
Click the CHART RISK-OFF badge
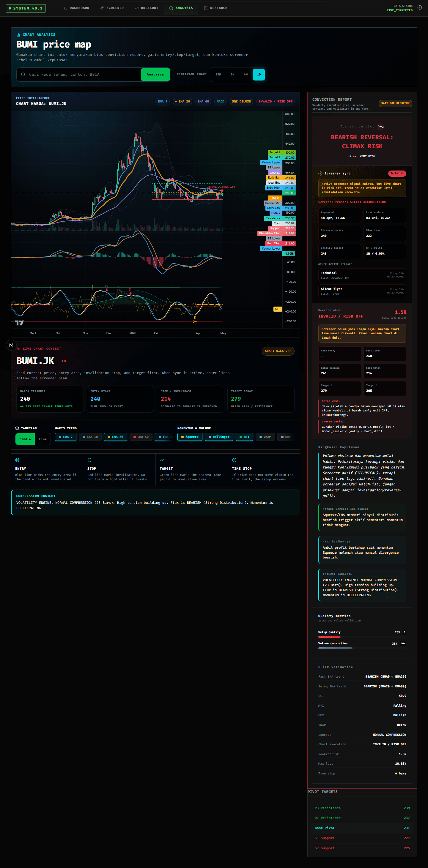278,351
